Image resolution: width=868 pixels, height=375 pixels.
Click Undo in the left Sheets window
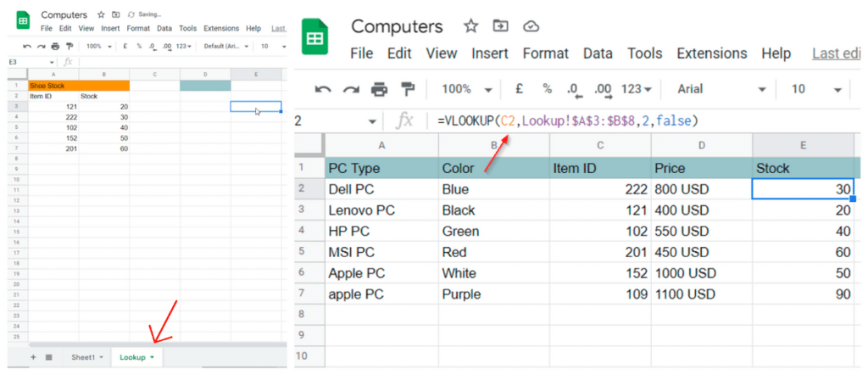(27, 47)
